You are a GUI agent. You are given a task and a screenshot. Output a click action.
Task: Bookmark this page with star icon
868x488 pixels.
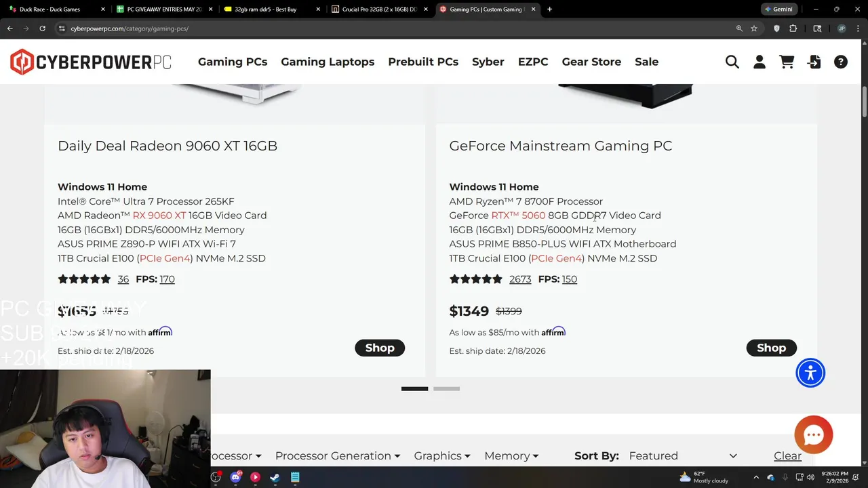point(754,28)
